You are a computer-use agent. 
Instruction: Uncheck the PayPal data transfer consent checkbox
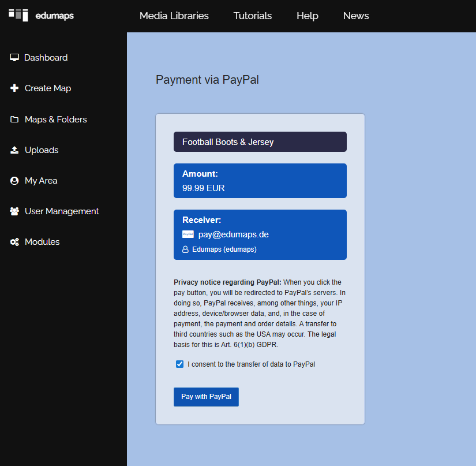pos(180,364)
